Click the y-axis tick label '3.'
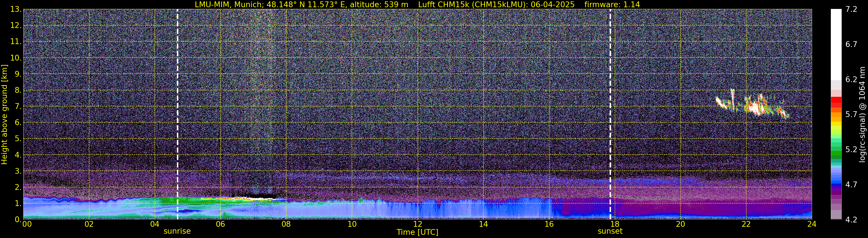 pyautogui.click(x=18, y=171)
